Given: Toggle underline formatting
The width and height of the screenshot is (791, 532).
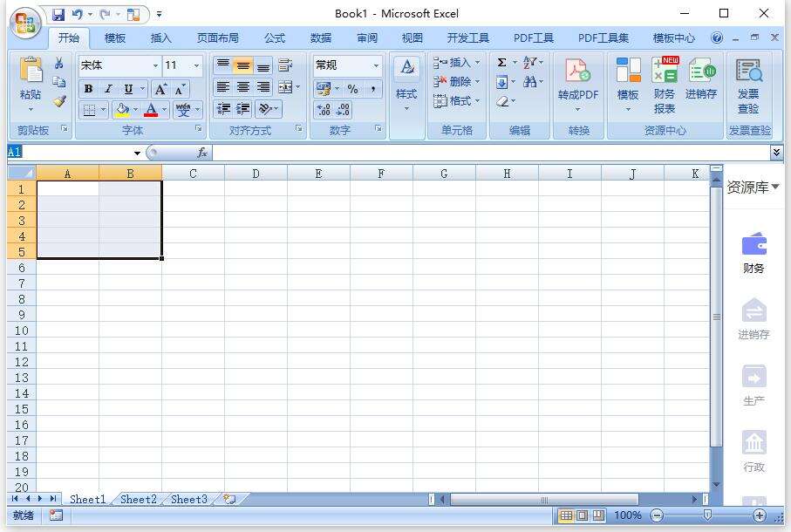Looking at the screenshot, I should pos(128,89).
